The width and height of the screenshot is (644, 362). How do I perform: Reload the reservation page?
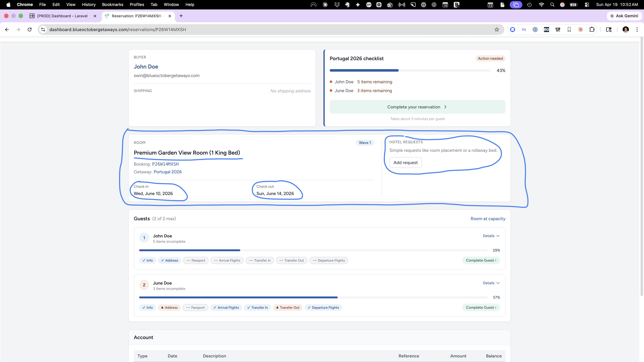[30, 30]
